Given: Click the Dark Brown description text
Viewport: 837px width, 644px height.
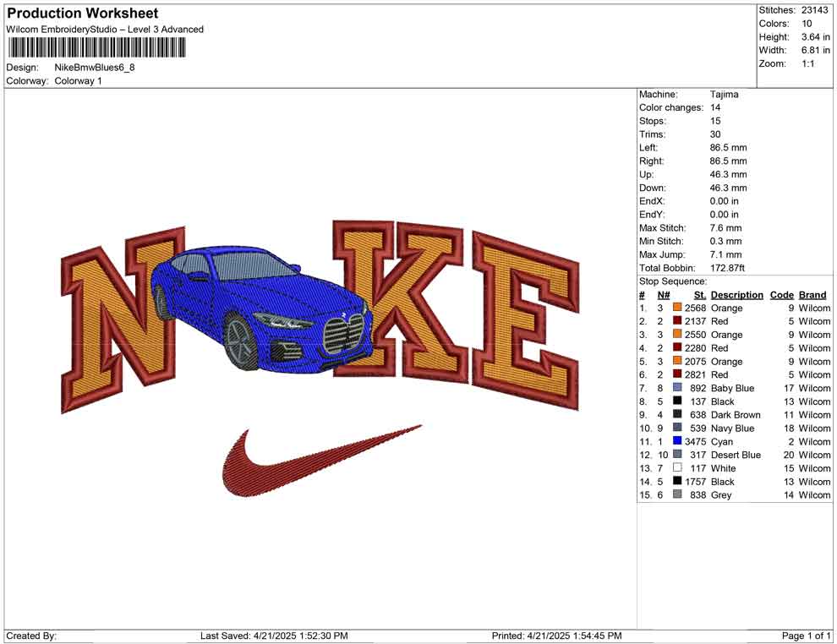Looking at the screenshot, I should tap(736, 415).
